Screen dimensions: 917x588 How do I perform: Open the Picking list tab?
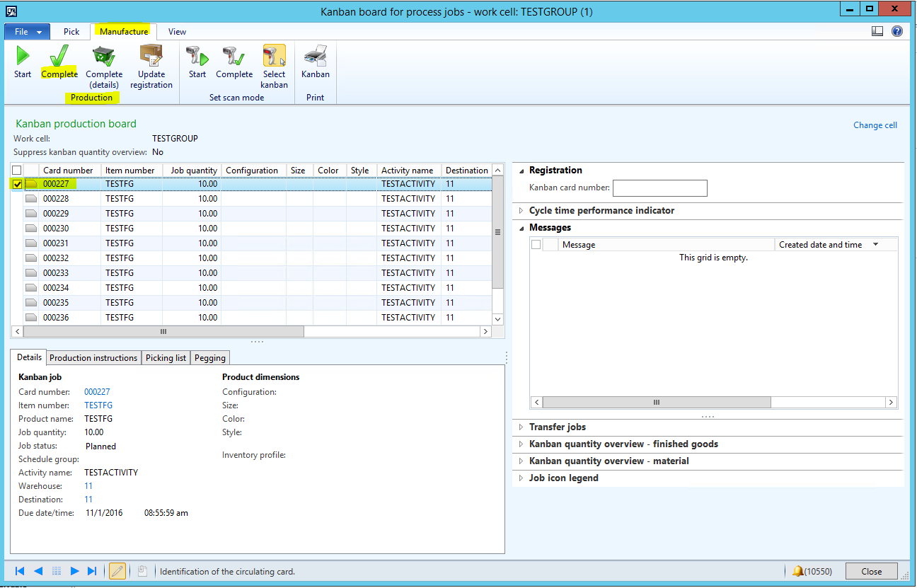(166, 358)
